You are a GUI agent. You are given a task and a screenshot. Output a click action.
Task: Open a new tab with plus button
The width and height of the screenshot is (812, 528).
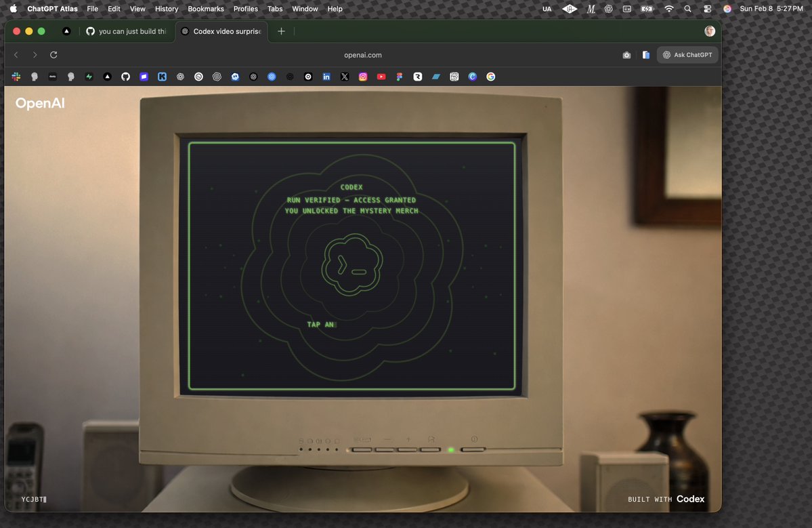click(281, 31)
